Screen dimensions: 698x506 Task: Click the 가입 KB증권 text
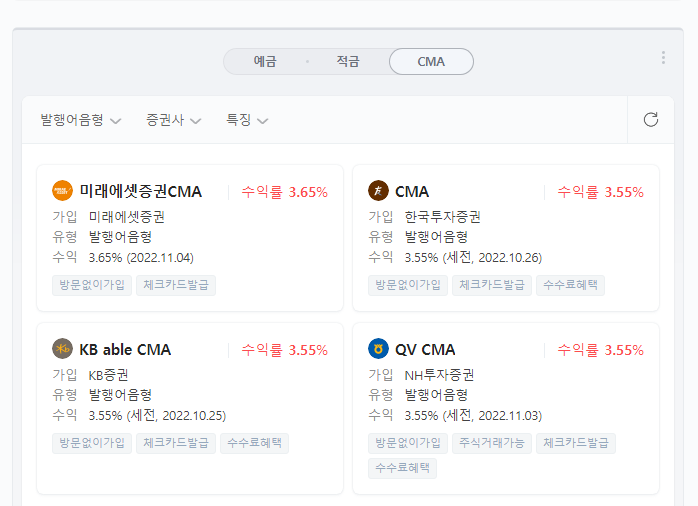click(x=90, y=375)
